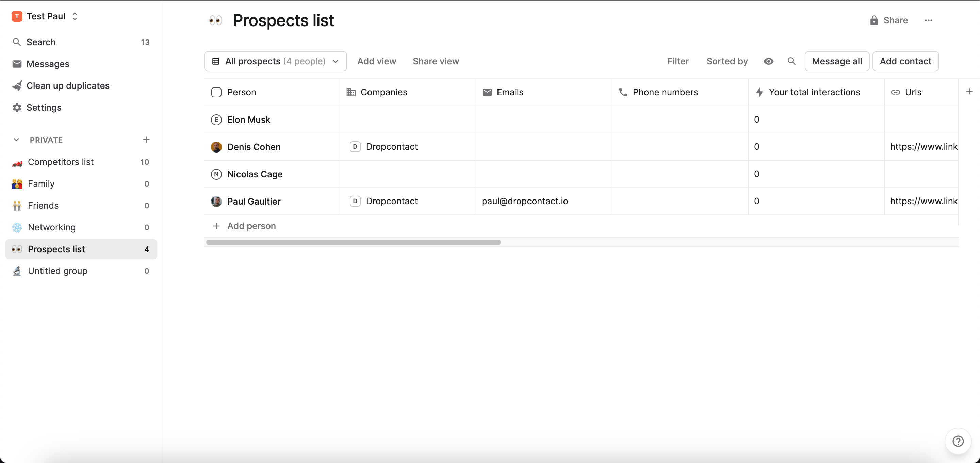
Task: Toggle the Person select-all checkbox
Action: [216, 92]
